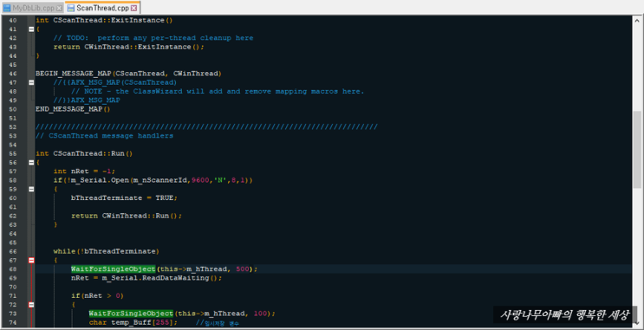
Task: Click 'nRet = m_Serial.ReadDataWaiting();' line
Action: pyautogui.click(x=146, y=278)
